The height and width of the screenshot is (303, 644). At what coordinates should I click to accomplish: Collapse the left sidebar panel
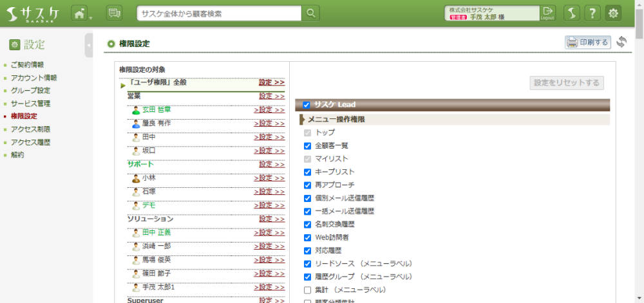(89, 46)
